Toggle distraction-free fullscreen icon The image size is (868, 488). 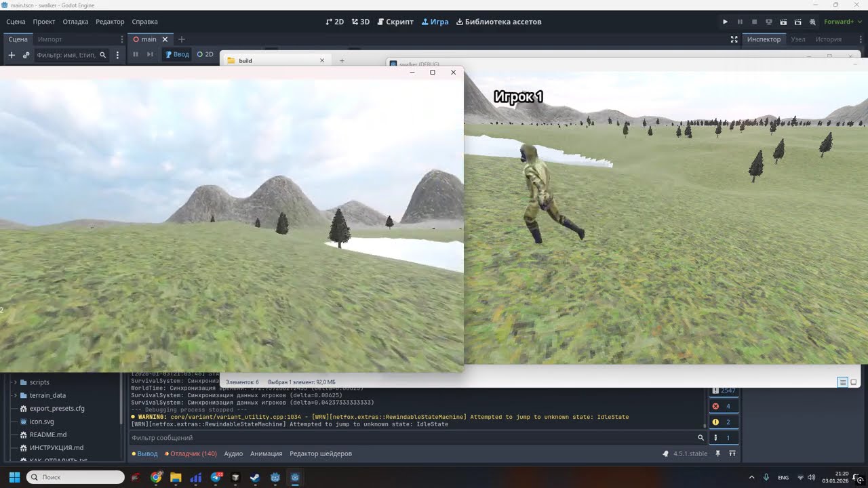(x=734, y=39)
